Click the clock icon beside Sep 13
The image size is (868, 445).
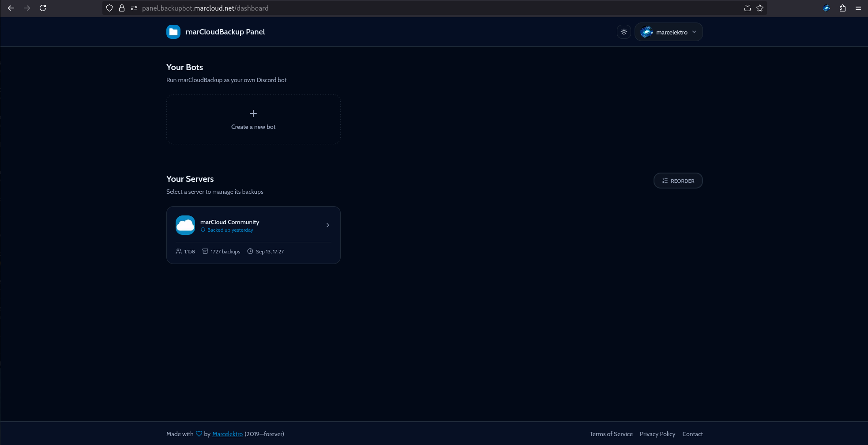point(250,251)
